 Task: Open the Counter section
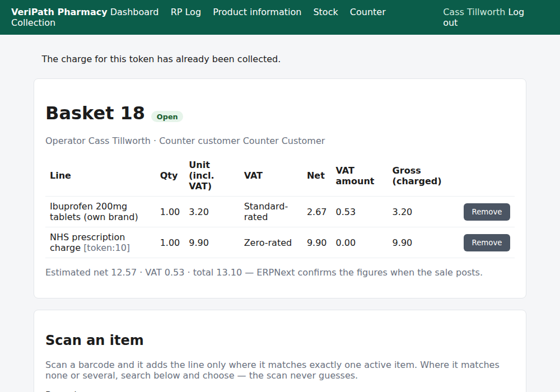368,12
